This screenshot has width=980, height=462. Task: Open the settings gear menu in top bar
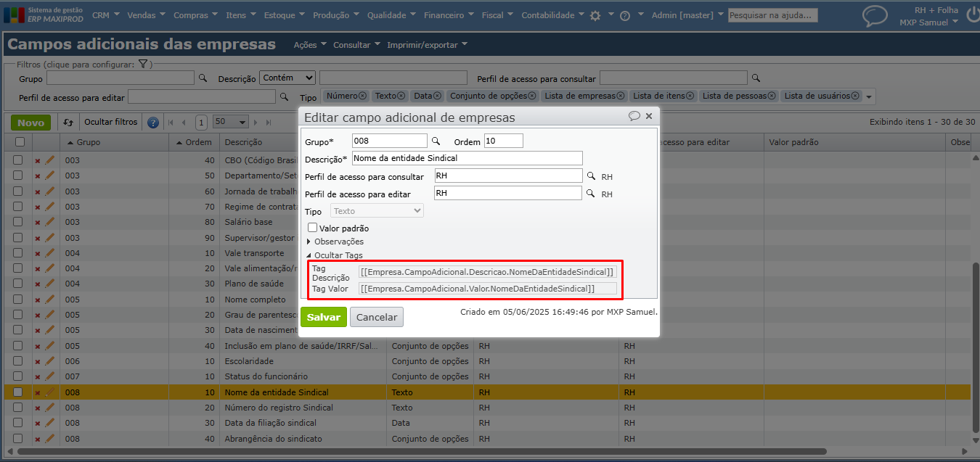coord(595,15)
